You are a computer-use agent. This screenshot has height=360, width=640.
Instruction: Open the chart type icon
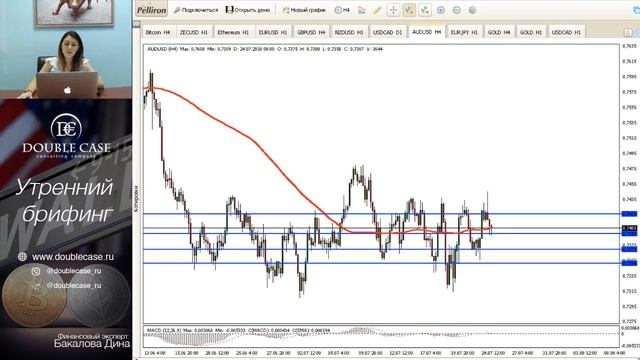point(362,10)
